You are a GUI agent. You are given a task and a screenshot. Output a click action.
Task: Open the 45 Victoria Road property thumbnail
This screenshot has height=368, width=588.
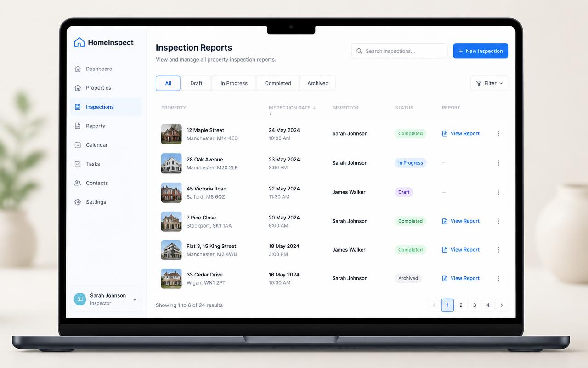coord(171,193)
